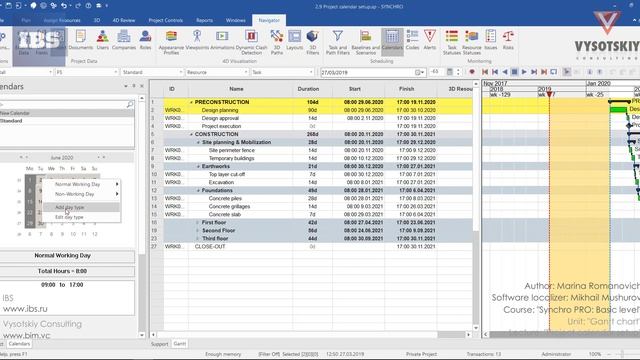Viewport: 640px width, 360px height.
Task: Click the record focus time button
Action: coord(472,72)
